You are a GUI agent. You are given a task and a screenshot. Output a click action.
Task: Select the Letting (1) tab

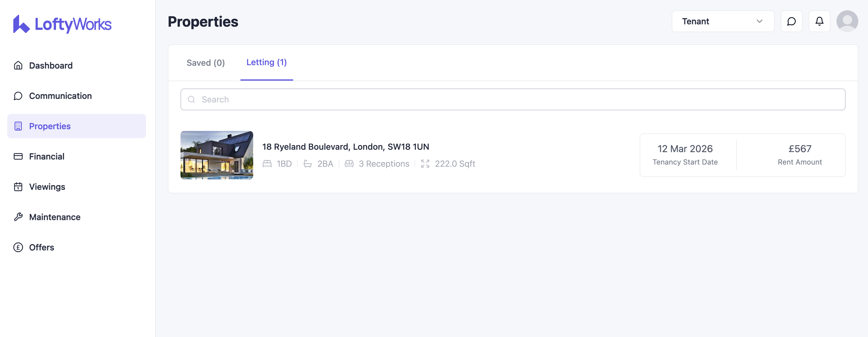(266, 62)
